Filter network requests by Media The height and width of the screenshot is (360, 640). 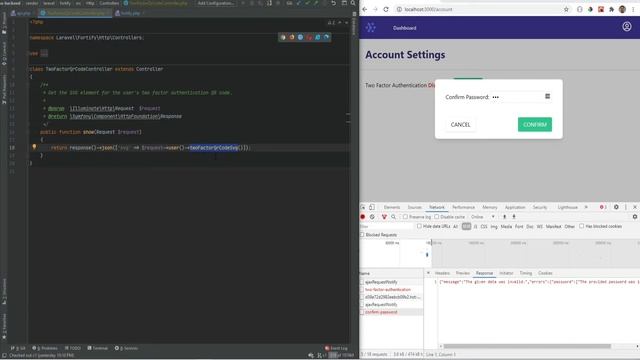pos(506,226)
